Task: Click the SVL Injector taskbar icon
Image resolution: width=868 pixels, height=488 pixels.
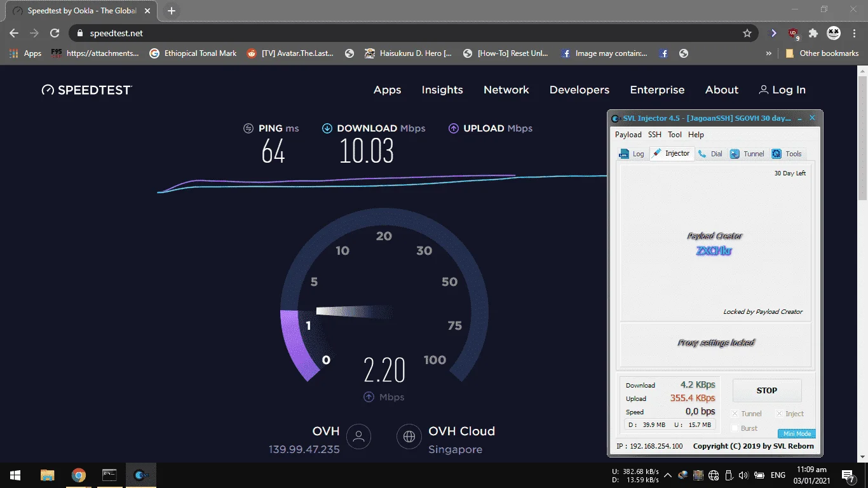Action: coord(141,475)
